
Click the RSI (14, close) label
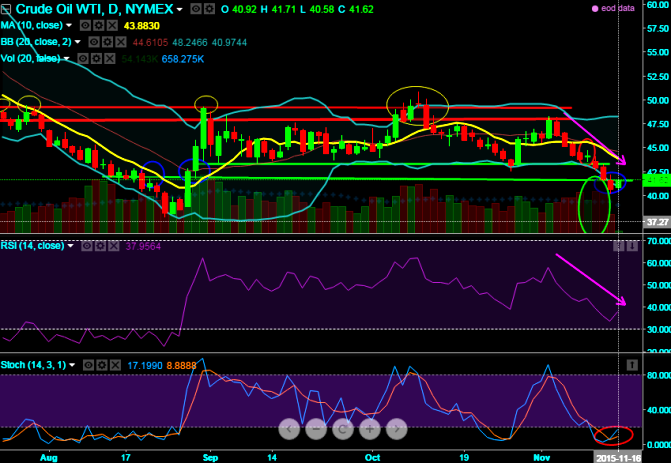pyautogui.click(x=33, y=246)
